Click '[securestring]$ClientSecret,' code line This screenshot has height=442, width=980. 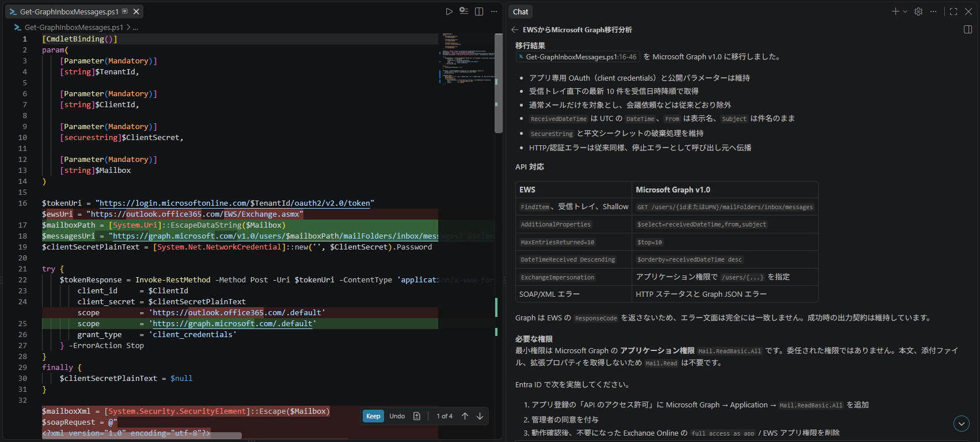click(x=121, y=138)
